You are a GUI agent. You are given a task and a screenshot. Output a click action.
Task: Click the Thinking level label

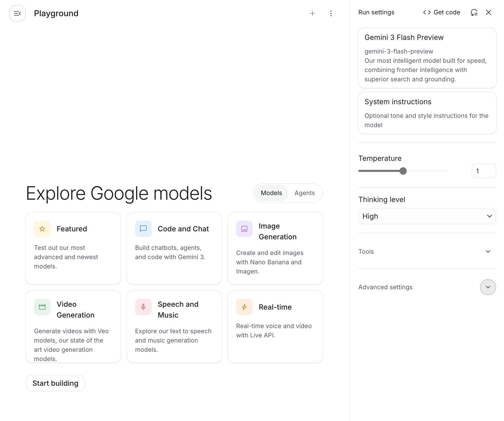click(x=382, y=199)
